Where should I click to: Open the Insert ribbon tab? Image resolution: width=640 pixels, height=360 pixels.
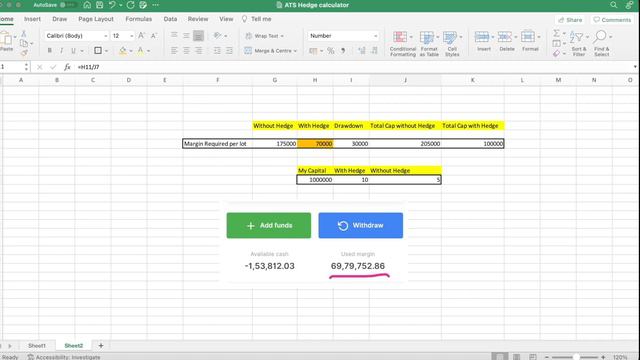[32, 19]
